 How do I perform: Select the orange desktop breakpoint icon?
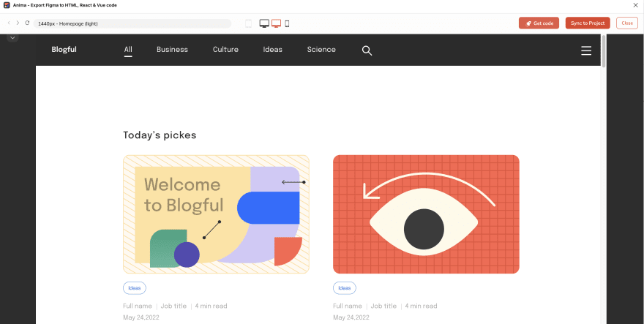coord(276,23)
